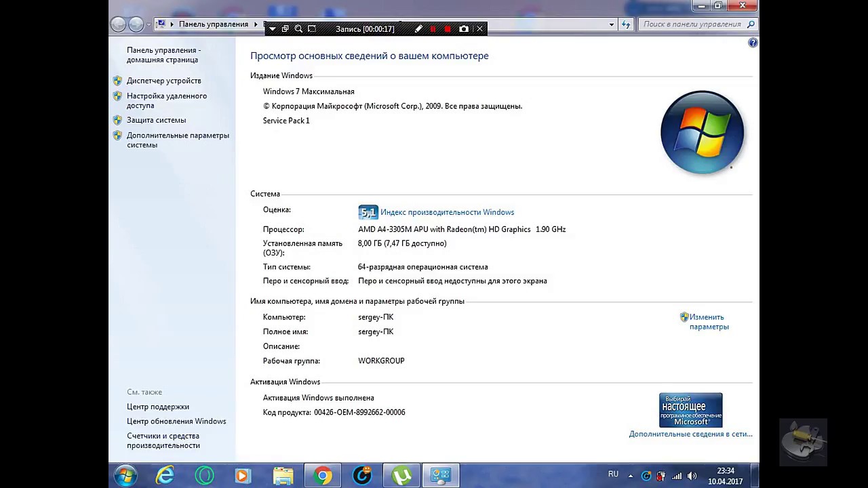
Task: Open Диспетчер устройств
Action: point(164,81)
